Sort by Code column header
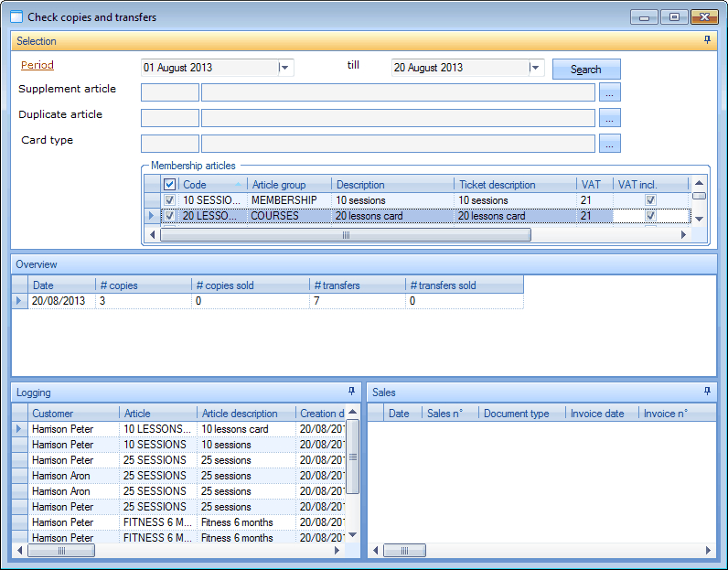Image resolution: width=728 pixels, height=570 pixels. point(212,185)
